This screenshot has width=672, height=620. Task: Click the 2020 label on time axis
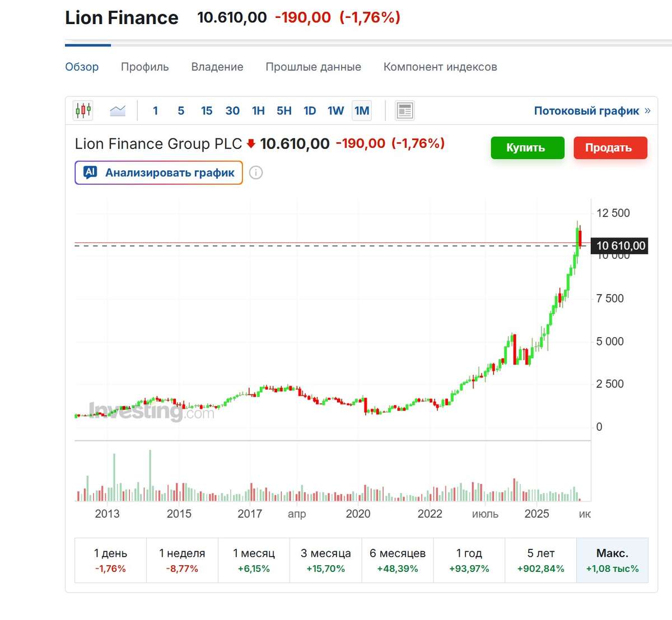pos(358,514)
